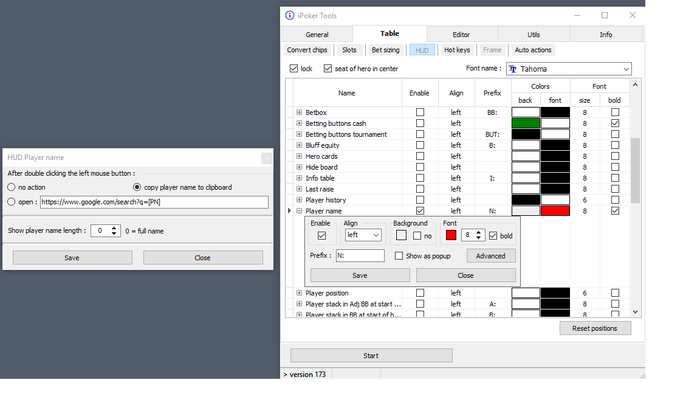Switch to the Editor tab
The height and width of the screenshot is (394, 700).
coord(461,34)
